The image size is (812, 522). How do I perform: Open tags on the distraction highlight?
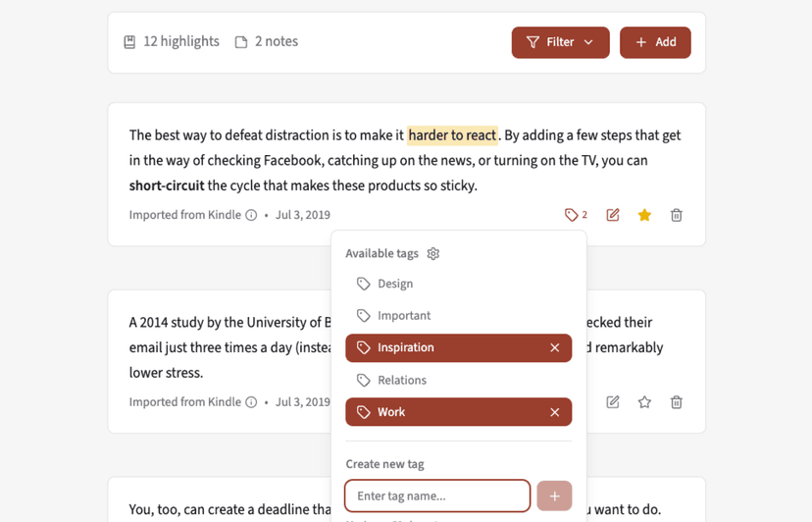coord(576,215)
